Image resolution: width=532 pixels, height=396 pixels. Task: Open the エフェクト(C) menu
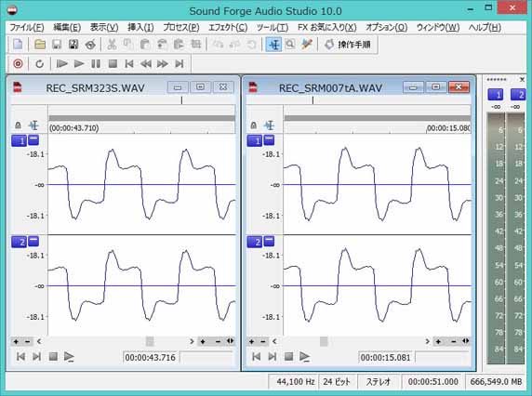click(x=228, y=28)
